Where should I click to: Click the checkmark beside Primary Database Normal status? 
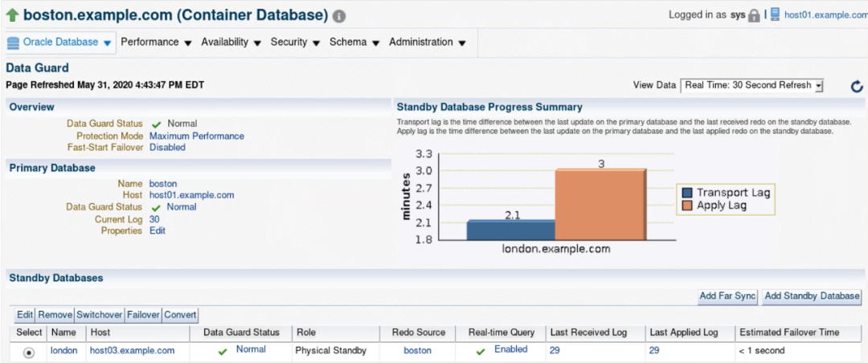tap(156, 208)
